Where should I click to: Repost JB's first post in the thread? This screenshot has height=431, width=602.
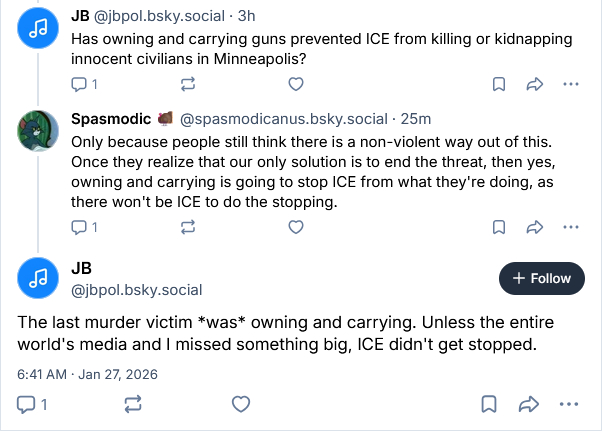(187, 84)
